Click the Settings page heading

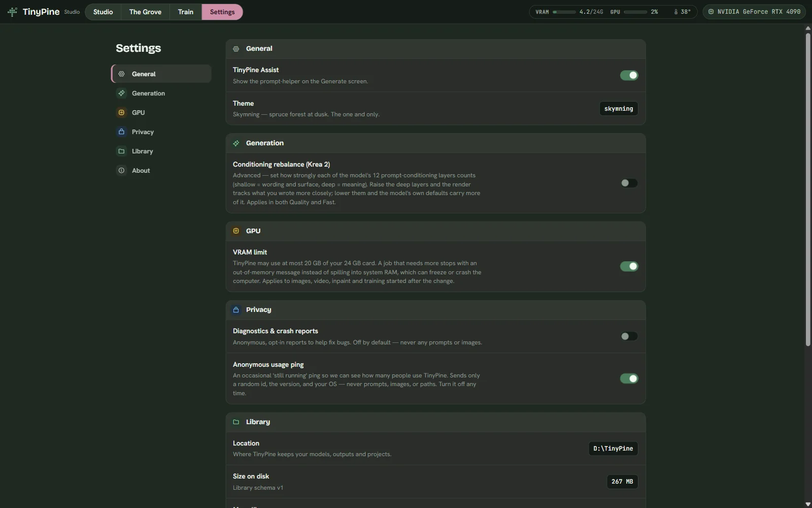point(138,48)
